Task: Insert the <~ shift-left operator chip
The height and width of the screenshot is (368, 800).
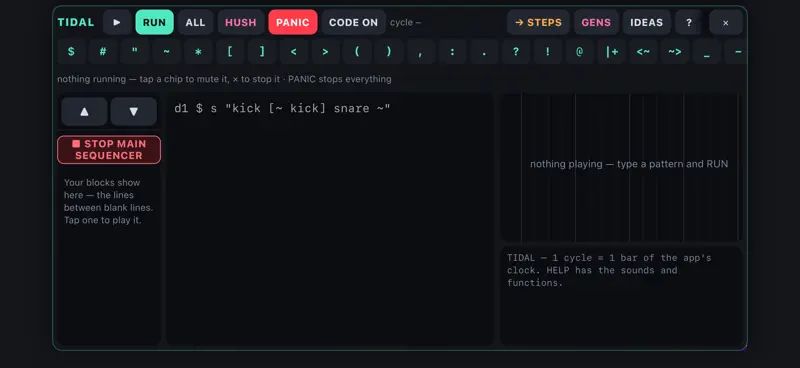Action: (x=643, y=52)
